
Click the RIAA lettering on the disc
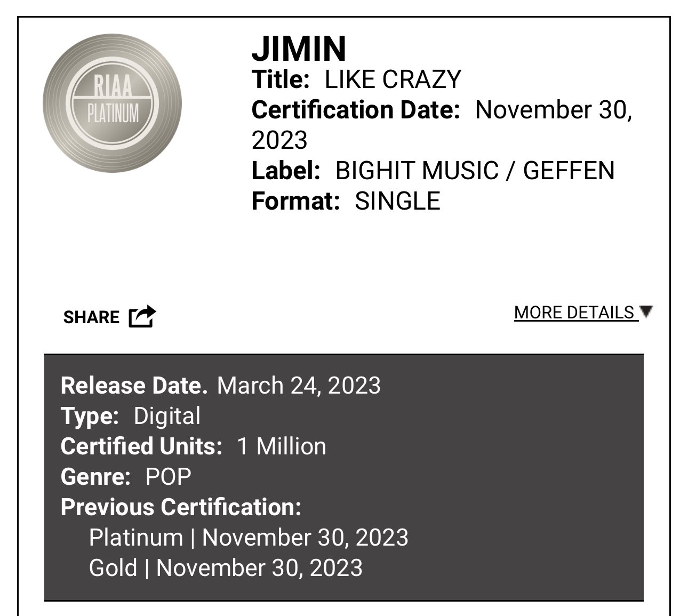pos(113,86)
